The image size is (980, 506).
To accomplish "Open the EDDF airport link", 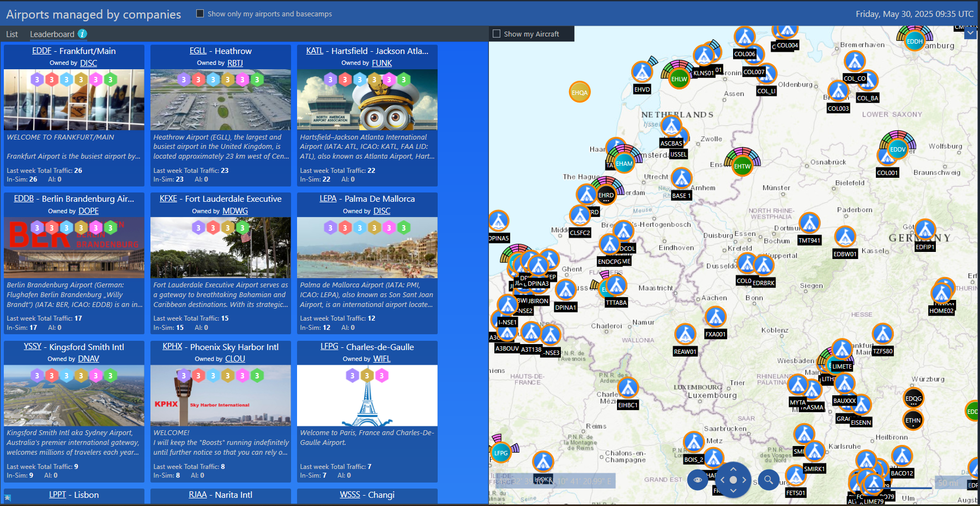I will (42, 51).
